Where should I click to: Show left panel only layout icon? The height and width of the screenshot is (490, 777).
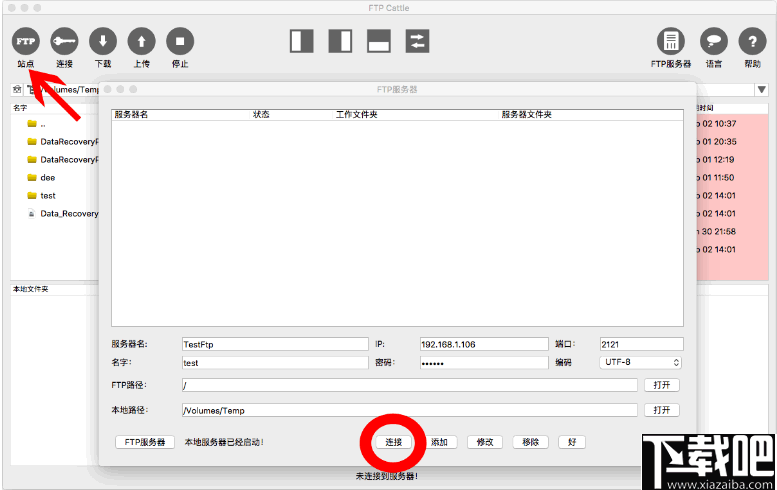[302, 41]
